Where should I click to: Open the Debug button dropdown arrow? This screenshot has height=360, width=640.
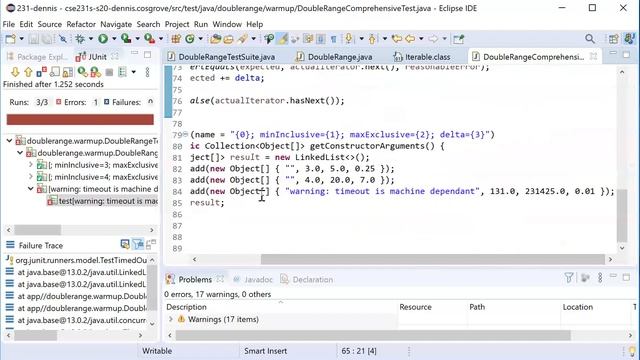[x=91, y=39]
